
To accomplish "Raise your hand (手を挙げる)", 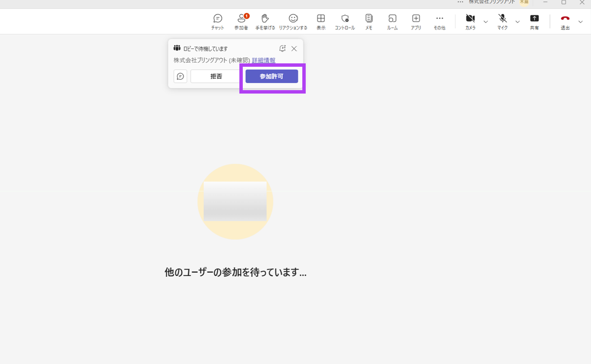I will coord(265,22).
